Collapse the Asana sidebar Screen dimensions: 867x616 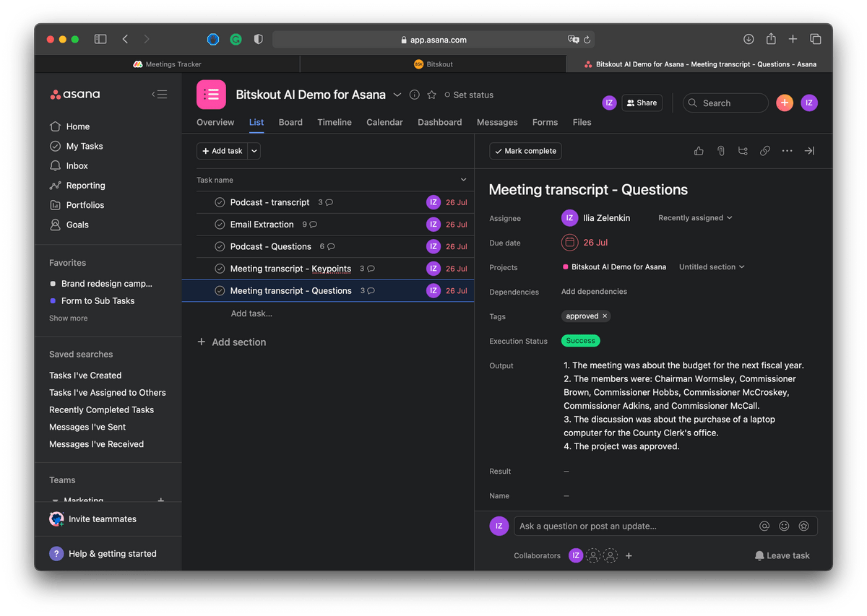[x=159, y=95]
